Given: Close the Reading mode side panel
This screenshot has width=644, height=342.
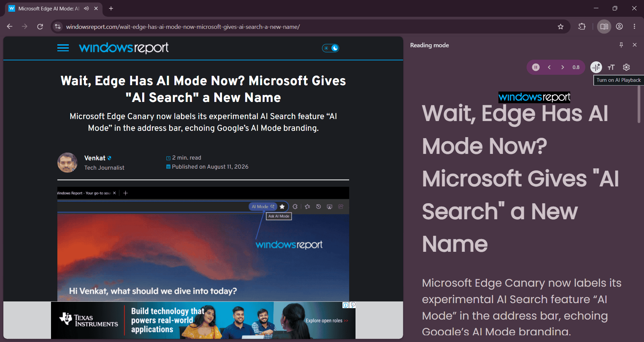Looking at the screenshot, I should click(635, 45).
